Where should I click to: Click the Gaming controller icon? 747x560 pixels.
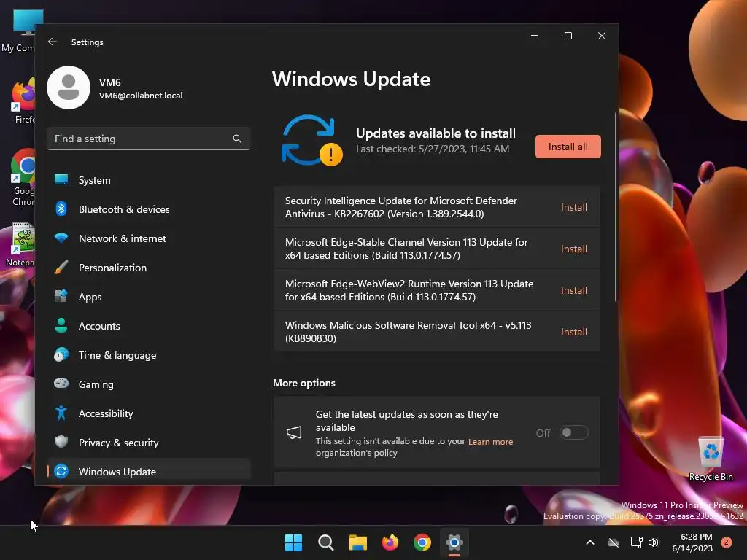tap(61, 384)
